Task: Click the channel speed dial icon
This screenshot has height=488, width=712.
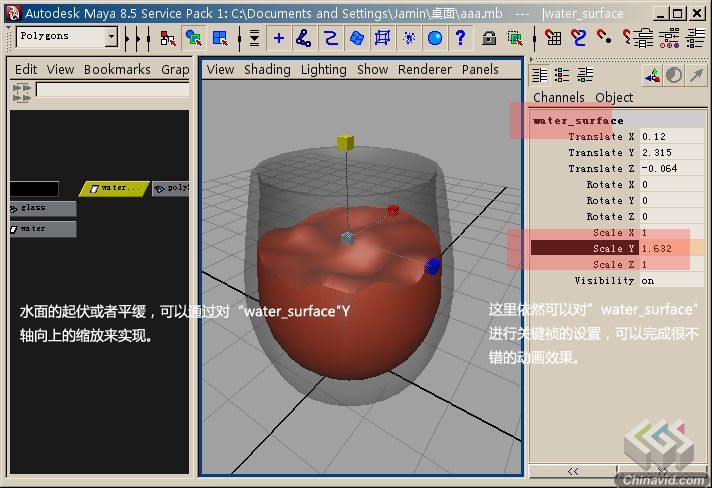Action: [674, 75]
